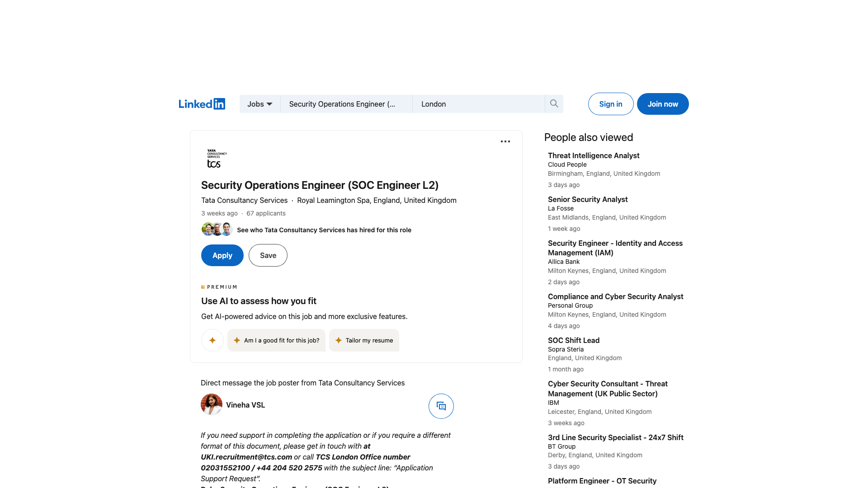Screen dimensions: 868x488
Task: Click the LinkedIn logo
Action: [x=202, y=104]
